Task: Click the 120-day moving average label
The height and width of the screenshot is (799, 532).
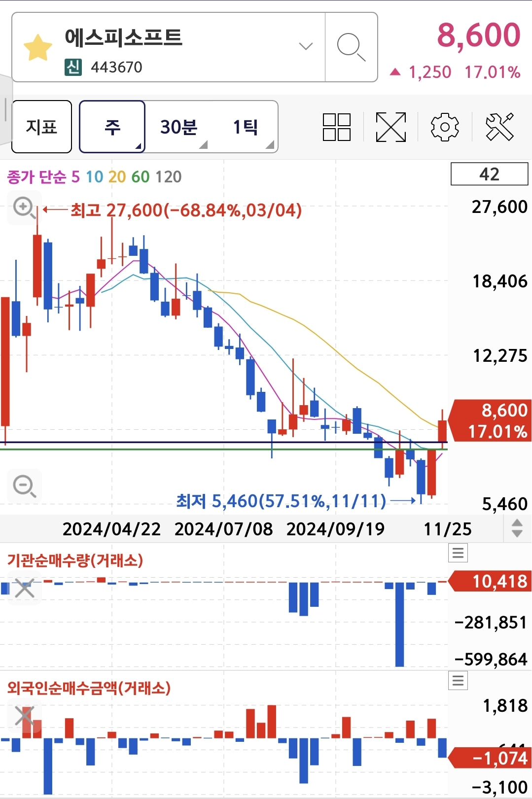Action: 168,176
